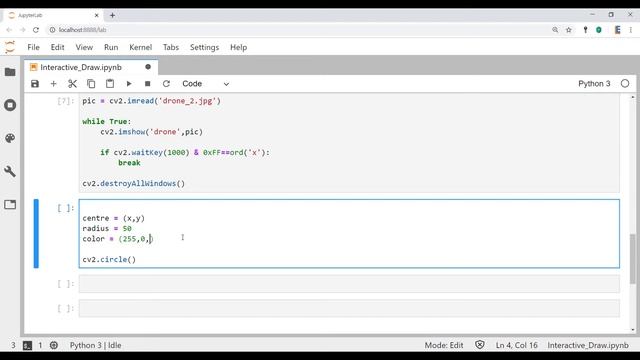Click the Python 3 kernel name
This screenshot has height=360, width=640.
click(594, 84)
